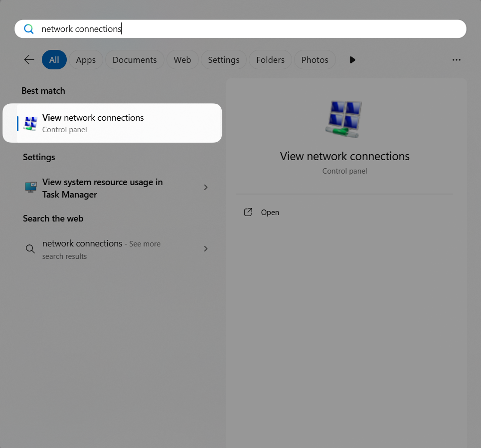Click inside the search text field
Image resolution: width=481 pixels, height=448 pixels.
point(249,29)
